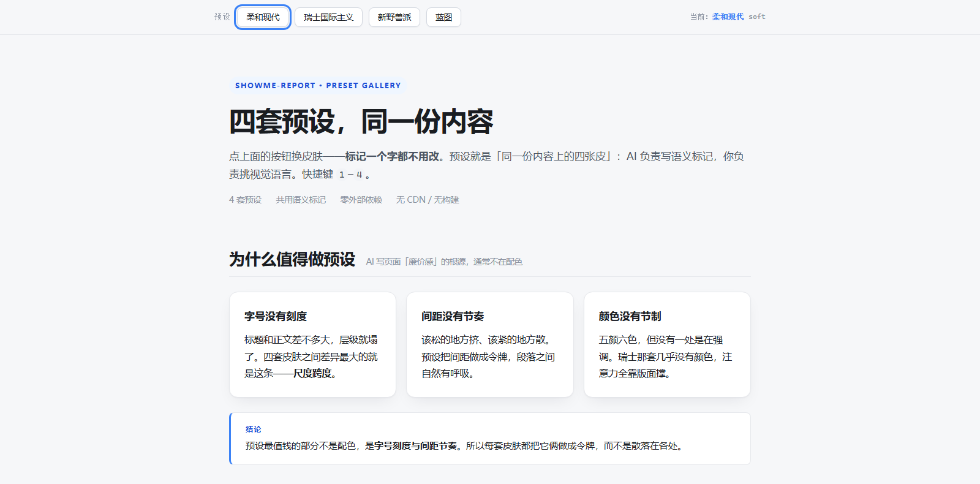Image resolution: width=980 pixels, height=484 pixels.
Task: Select the 柔和现代 preset button
Action: tap(263, 17)
